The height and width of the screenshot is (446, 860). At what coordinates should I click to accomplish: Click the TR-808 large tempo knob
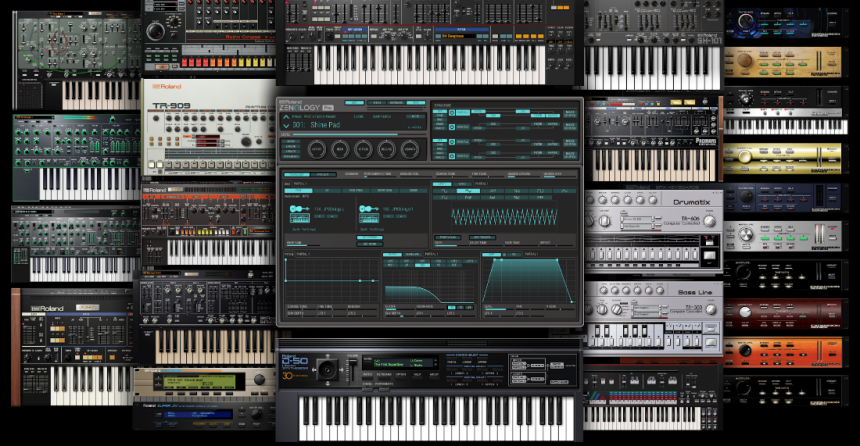tap(155, 31)
